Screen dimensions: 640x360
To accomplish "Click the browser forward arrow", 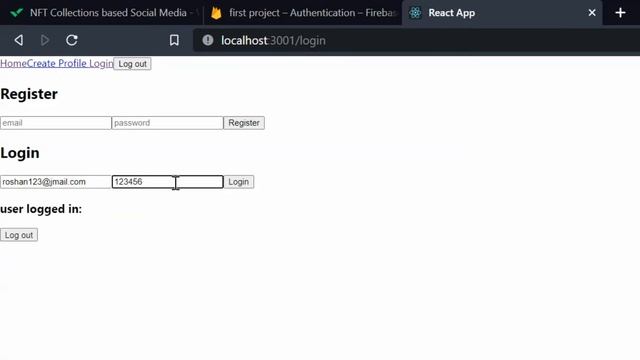I will (x=45, y=40).
